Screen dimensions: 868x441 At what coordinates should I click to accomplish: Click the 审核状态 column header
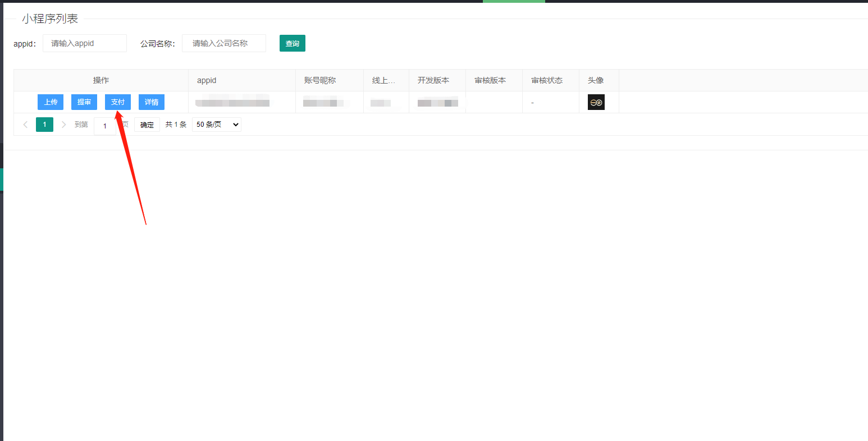click(547, 80)
